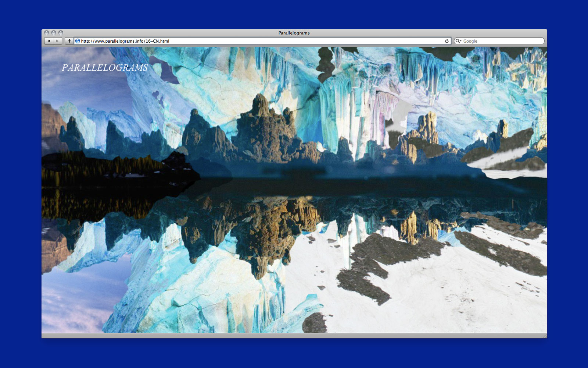This screenshot has width=588, height=368.
Task: Open the search magnifier dropdown menu
Action: [x=458, y=41]
